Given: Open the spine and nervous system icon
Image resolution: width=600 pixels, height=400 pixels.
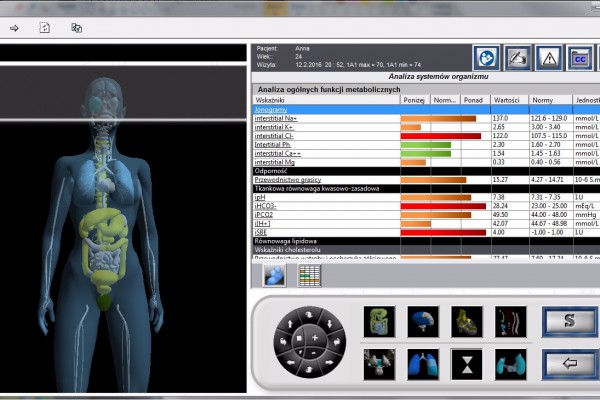Looking at the screenshot, I should point(510,321).
